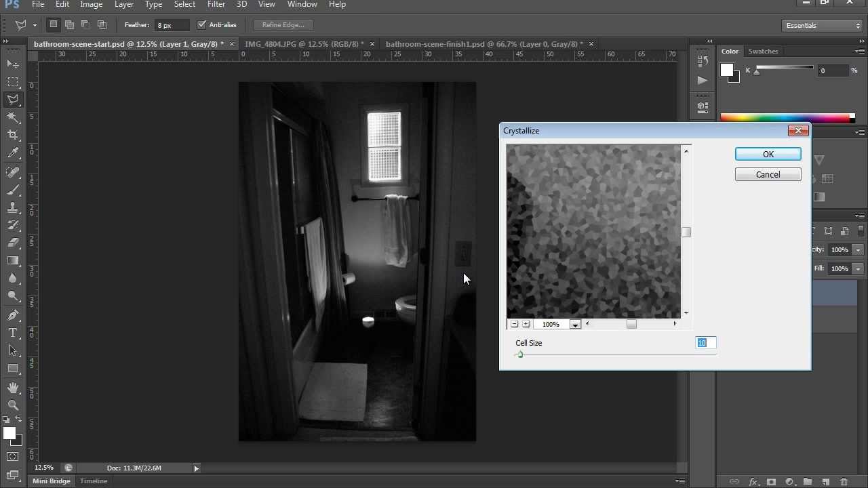Select the Crop tool
Viewport: 868px width, 488px height.
click(x=13, y=135)
